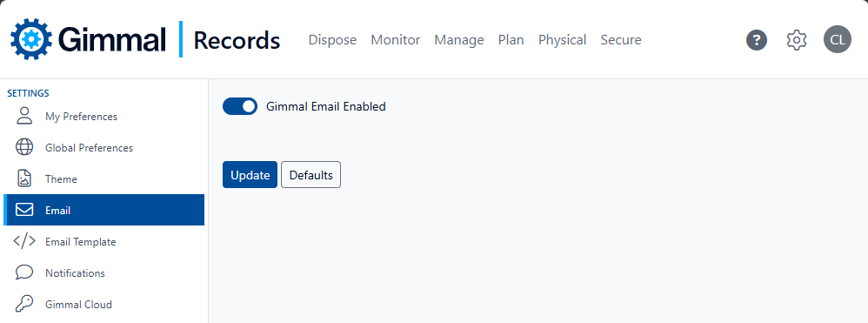
Task: Click the Notifications speech bubble icon
Action: tap(24, 273)
